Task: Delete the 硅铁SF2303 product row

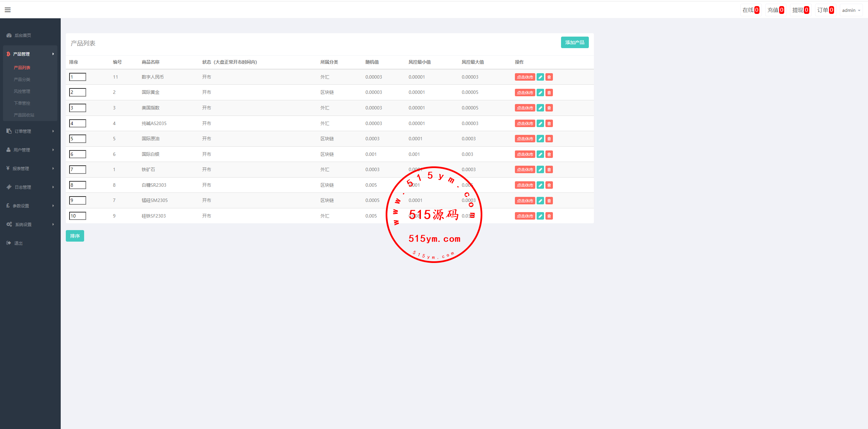Action: tap(549, 216)
